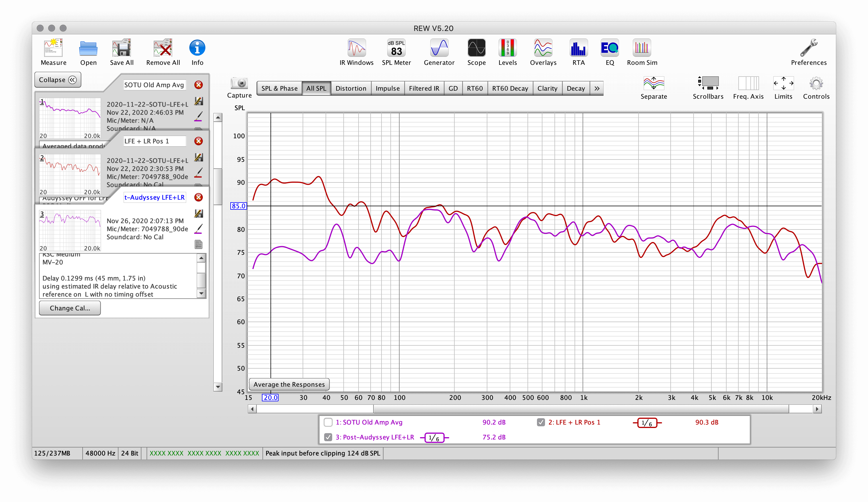Open the Levels tool
The height and width of the screenshot is (502, 868).
(x=507, y=48)
